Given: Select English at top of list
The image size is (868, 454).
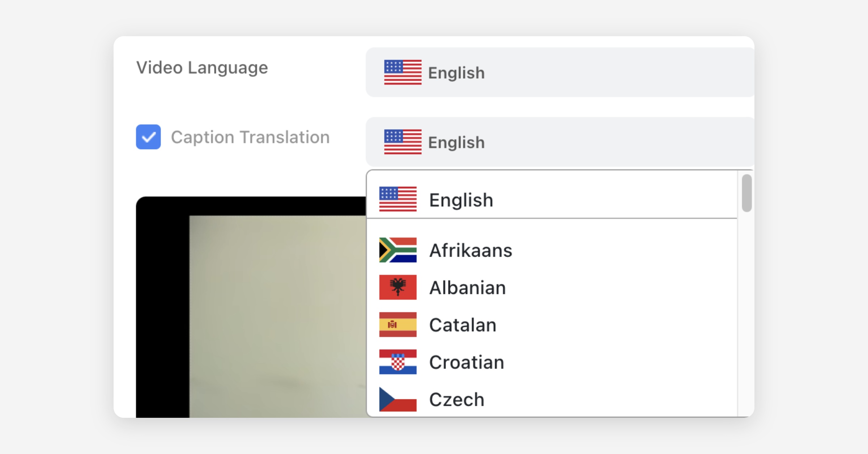Looking at the screenshot, I should click(461, 200).
